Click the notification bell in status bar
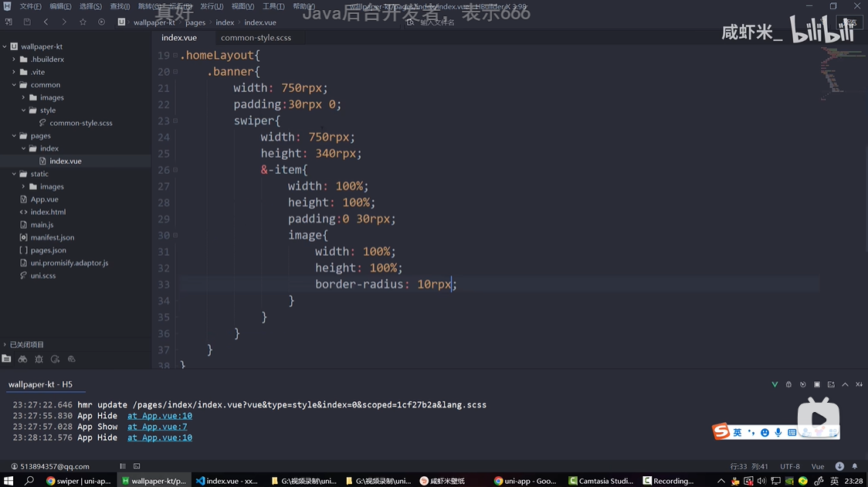The image size is (868, 487). [x=856, y=466]
